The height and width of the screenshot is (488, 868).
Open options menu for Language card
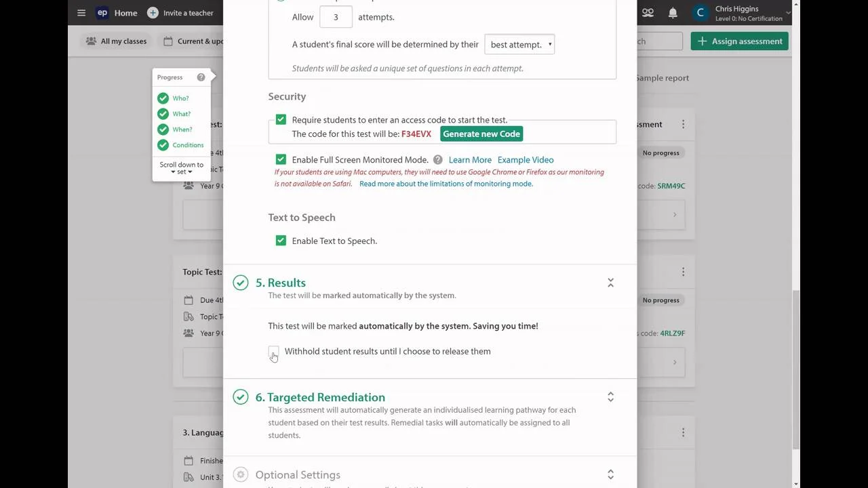(x=683, y=432)
